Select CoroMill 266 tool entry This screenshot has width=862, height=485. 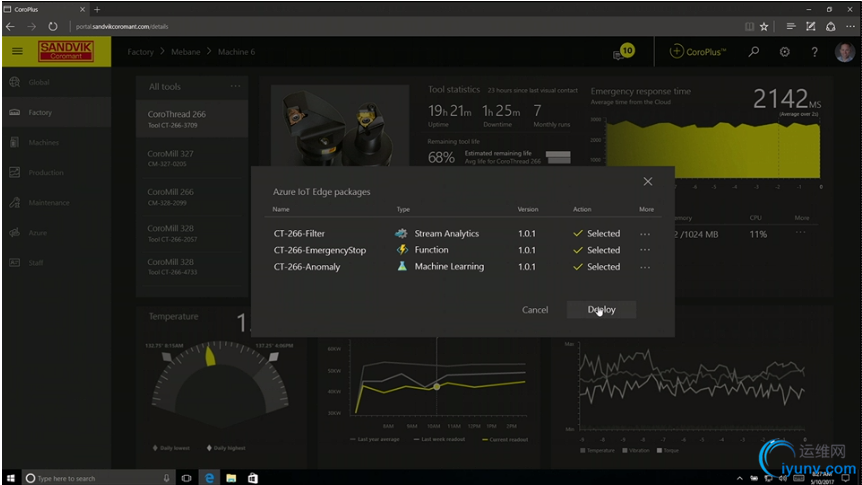(x=192, y=196)
